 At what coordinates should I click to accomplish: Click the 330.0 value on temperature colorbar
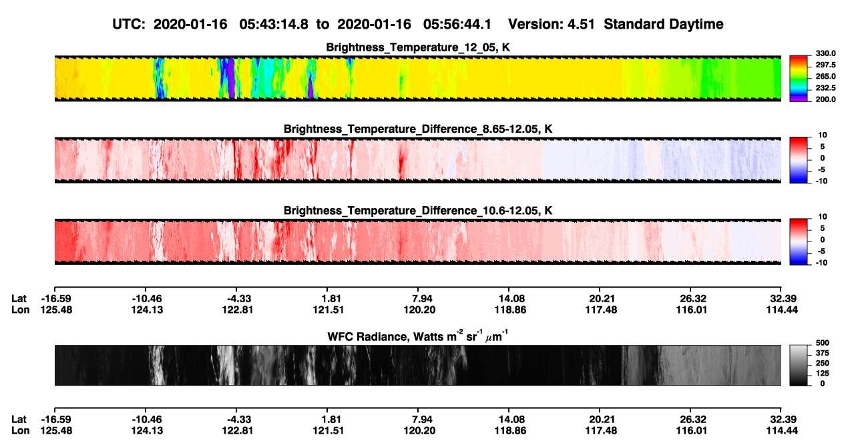click(825, 53)
